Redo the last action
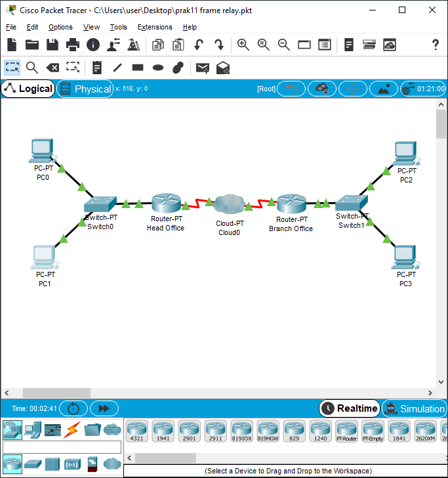This screenshot has width=448, height=478. pyautogui.click(x=219, y=45)
